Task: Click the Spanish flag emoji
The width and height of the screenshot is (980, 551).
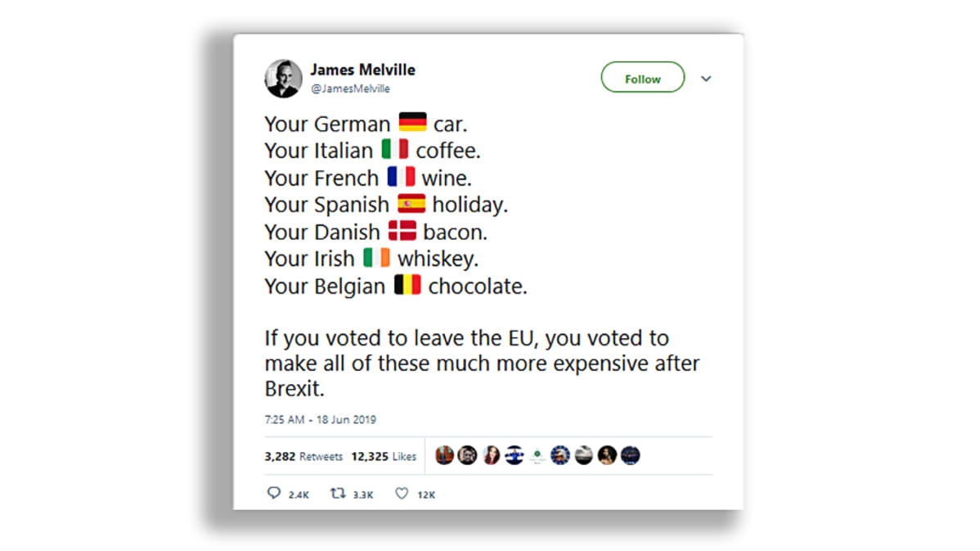Action: pos(411,203)
